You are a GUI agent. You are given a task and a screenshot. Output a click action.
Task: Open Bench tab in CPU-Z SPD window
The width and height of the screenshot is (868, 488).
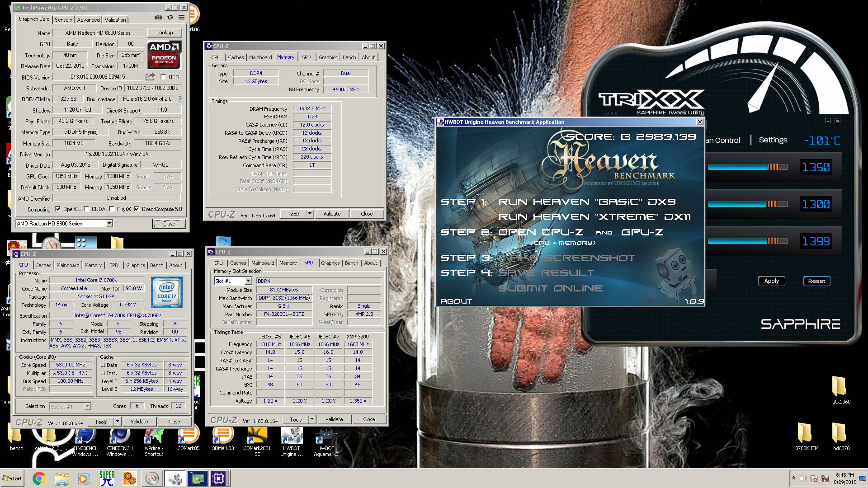pos(351,263)
